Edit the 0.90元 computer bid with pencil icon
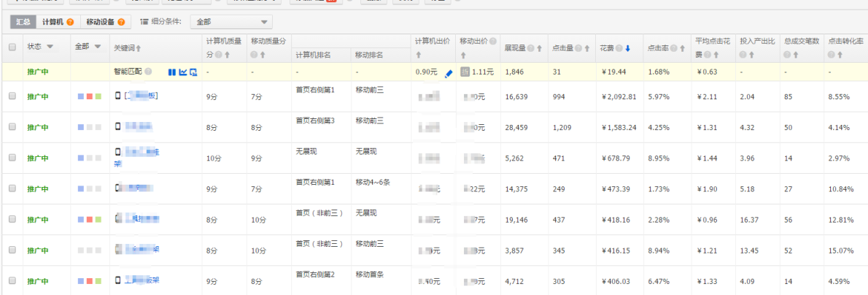Screen dimensions: 868x295 click(x=449, y=72)
